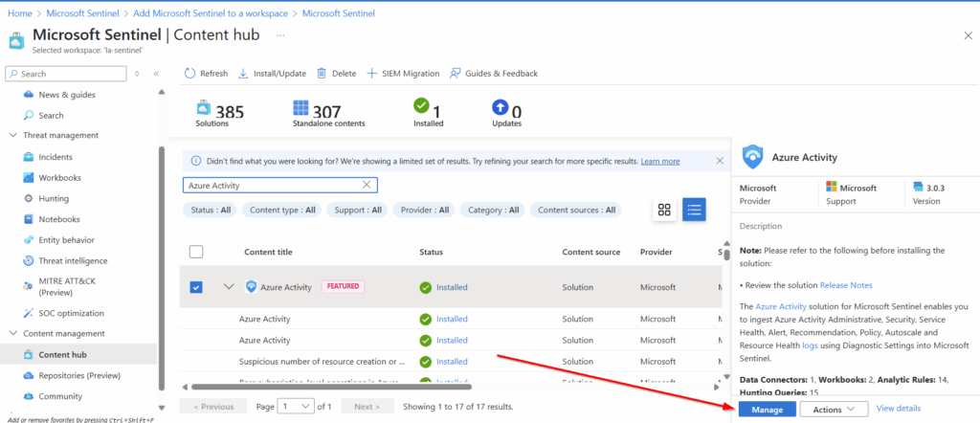Click the sidebar expand/collapse sort arrows
This screenshot has width=980, height=423.
(138, 74)
